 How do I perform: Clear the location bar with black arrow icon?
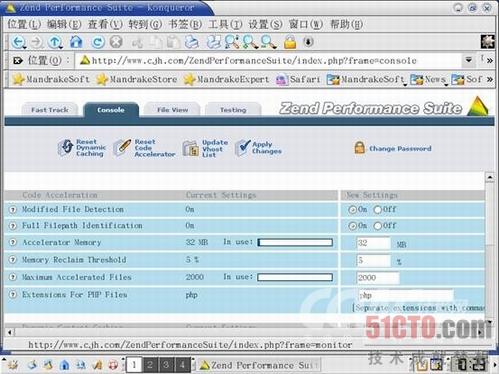click(18, 61)
